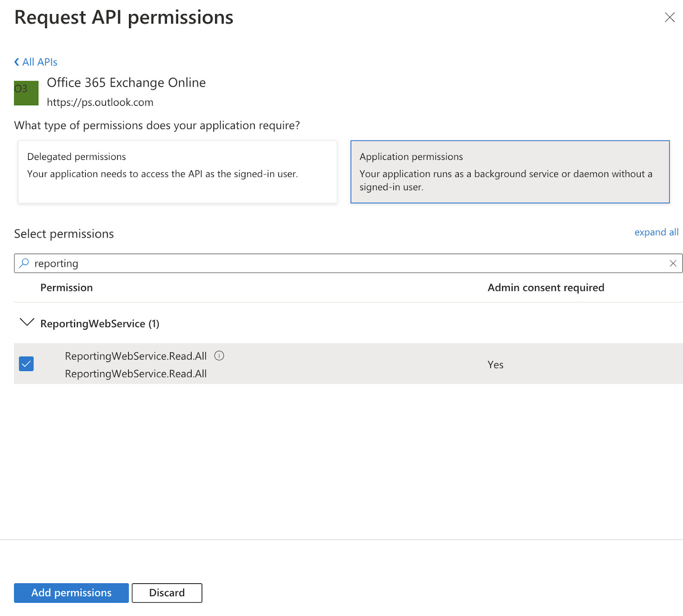This screenshot has height=616, width=683.
Task: Click Add permissions button
Action: pos(71,593)
